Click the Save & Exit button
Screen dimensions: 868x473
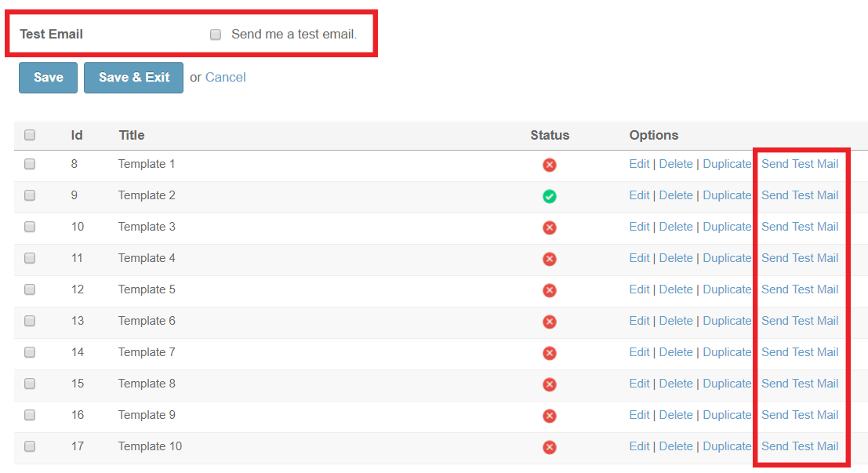pos(133,78)
